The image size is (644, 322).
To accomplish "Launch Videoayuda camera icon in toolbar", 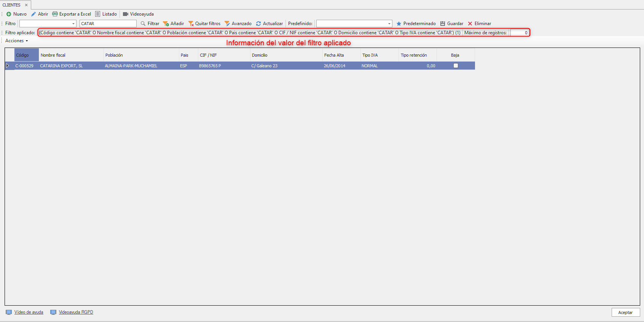I will coord(125,14).
